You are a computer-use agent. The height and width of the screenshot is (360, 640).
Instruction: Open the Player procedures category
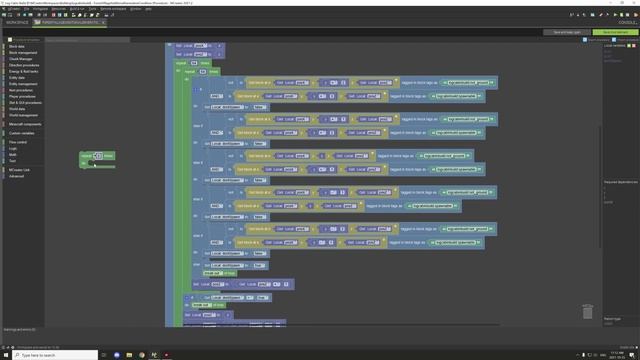pyautogui.click(x=22, y=96)
